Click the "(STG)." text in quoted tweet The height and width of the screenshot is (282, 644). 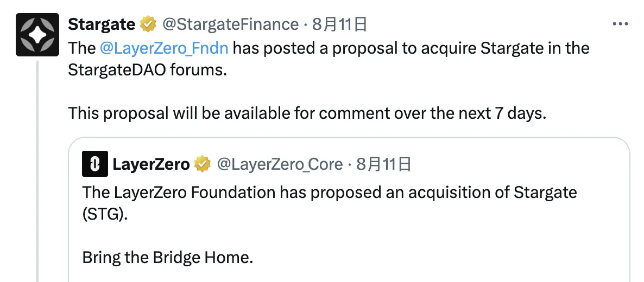106,214
